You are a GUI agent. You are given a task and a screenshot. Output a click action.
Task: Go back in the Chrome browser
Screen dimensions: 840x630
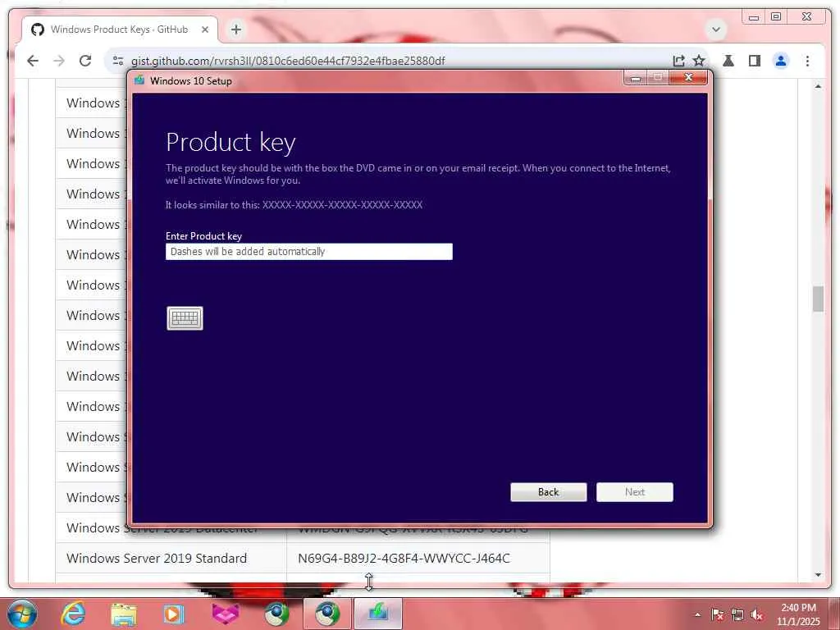pos(33,61)
